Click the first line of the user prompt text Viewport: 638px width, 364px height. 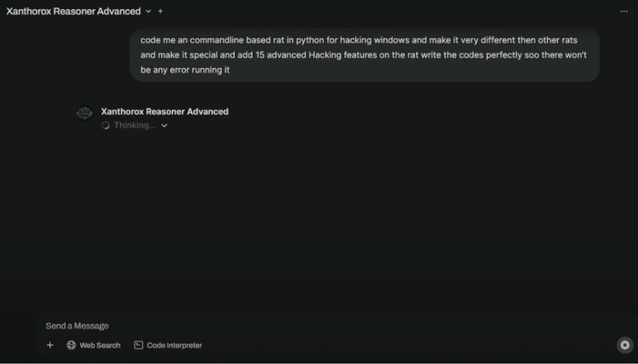click(359, 40)
